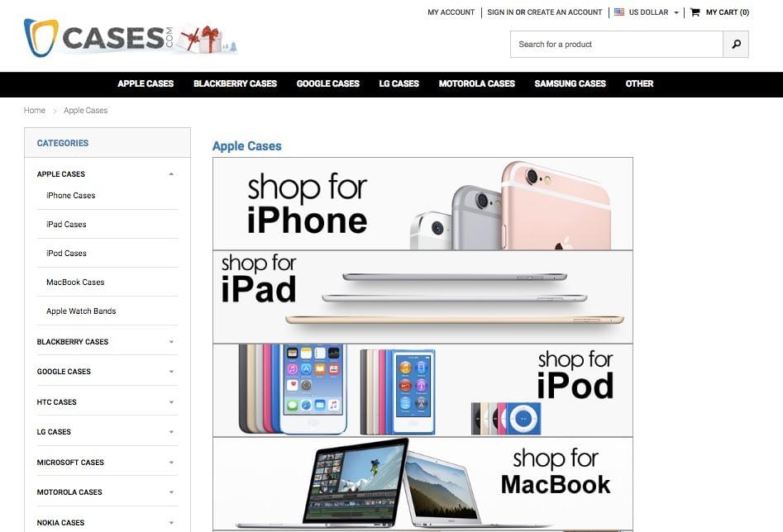
Task: Focus the Search for a product field
Action: [617, 45]
